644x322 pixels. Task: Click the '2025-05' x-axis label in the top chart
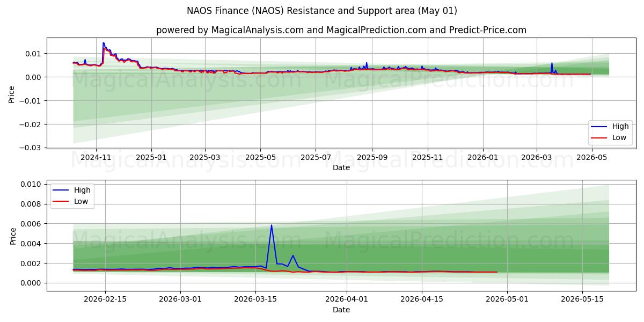pos(260,157)
